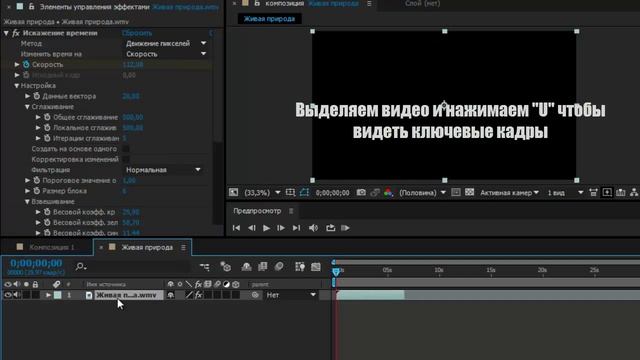Toggle the brainstorm icon in timeline

[x=300, y=267]
